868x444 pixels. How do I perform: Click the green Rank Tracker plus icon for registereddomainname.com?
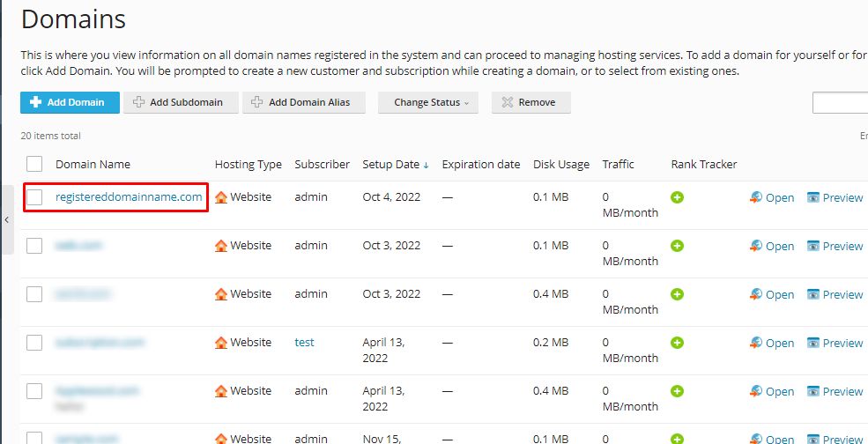click(x=677, y=197)
